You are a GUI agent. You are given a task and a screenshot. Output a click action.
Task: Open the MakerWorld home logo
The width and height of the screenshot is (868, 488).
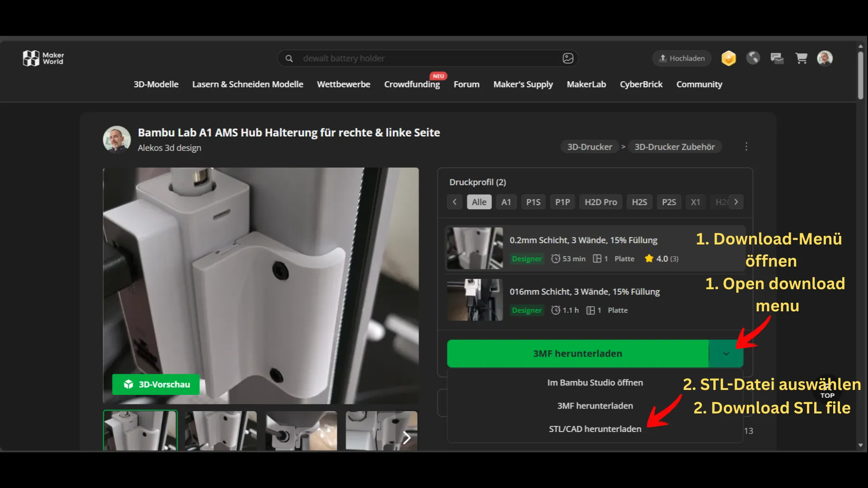(43, 58)
